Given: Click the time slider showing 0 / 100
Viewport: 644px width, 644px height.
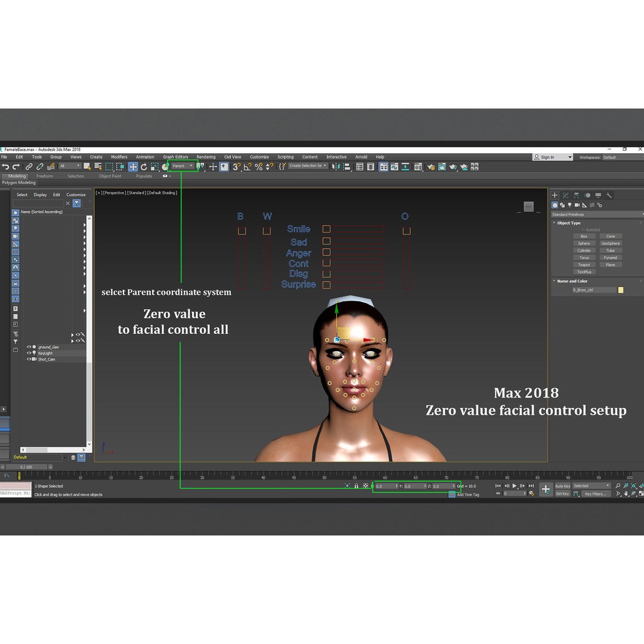Looking at the screenshot, I should click(x=26, y=467).
